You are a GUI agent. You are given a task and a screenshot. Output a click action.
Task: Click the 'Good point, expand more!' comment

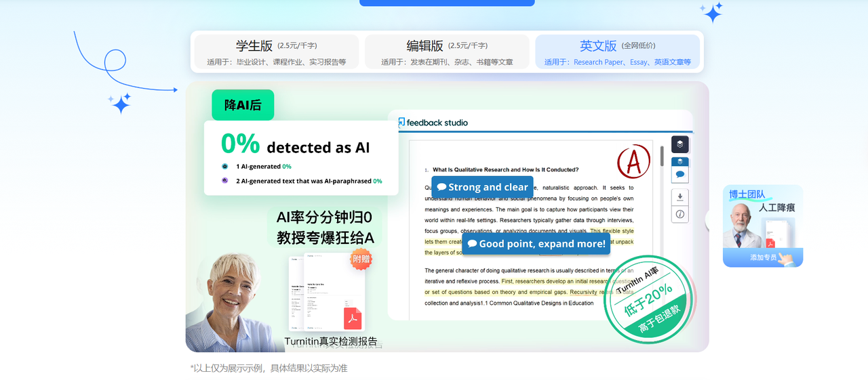click(536, 244)
